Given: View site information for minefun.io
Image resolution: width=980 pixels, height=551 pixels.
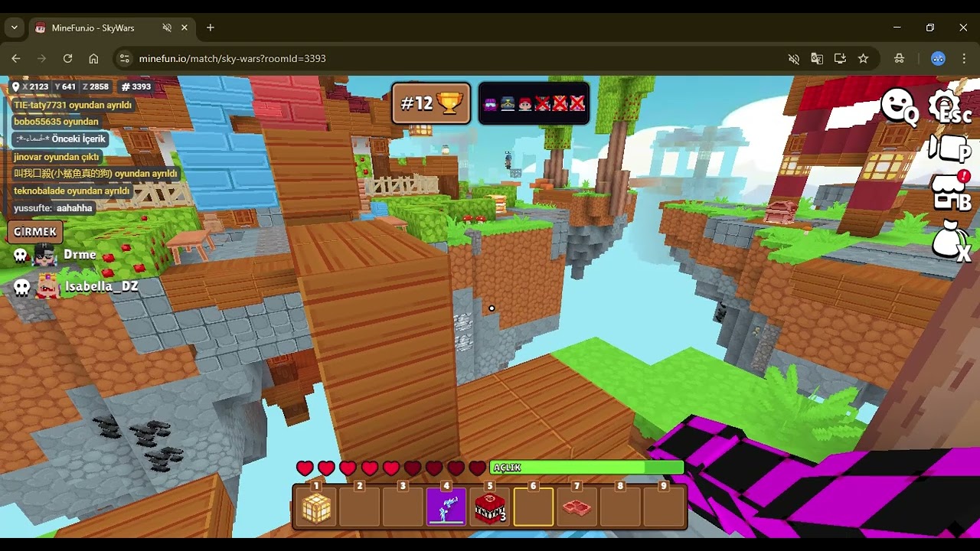Looking at the screenshot, I should [125, 58].
